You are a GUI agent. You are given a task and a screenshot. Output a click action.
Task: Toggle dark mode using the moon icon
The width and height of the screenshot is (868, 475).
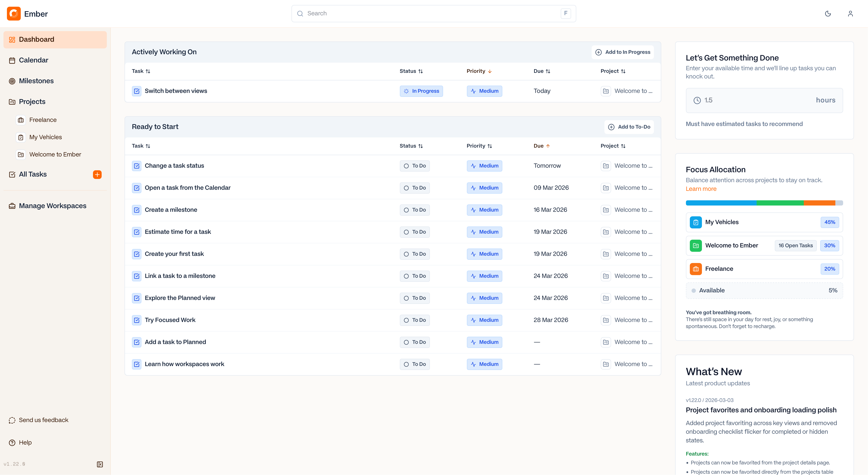pyautogui.click(x=828, y=13)
